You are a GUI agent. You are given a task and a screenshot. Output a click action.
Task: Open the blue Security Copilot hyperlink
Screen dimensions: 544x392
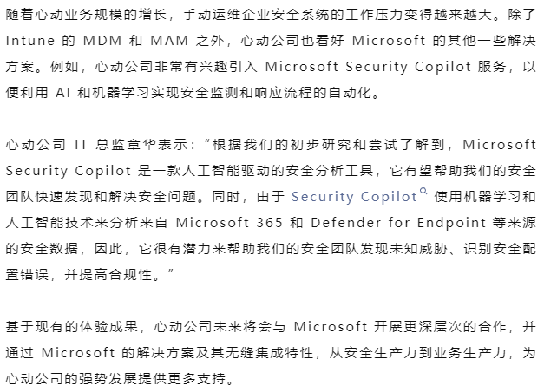[354, 197]
